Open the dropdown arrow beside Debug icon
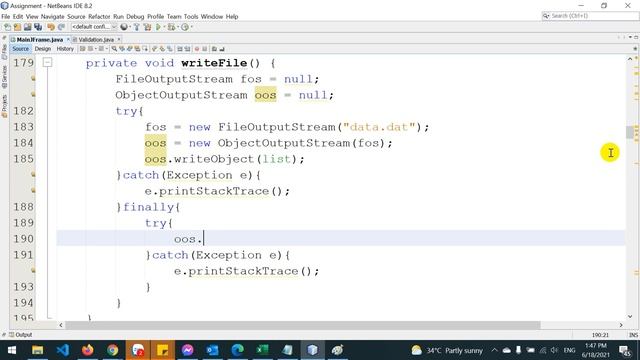Viewport: 640px width, 360px height. click(x=178, y=27)
